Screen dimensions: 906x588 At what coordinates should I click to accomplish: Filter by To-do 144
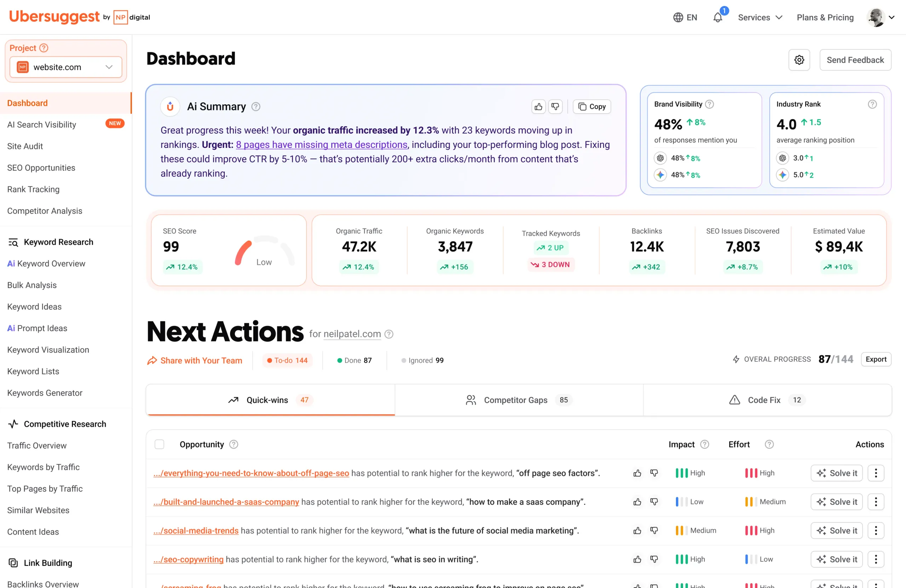tap(287, 361)
